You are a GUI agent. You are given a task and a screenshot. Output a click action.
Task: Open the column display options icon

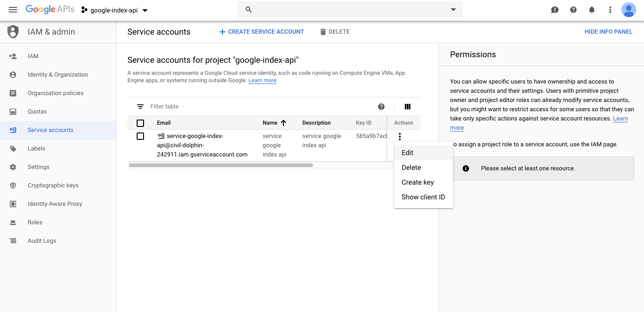pyautogui.click(x=408, y=107)
